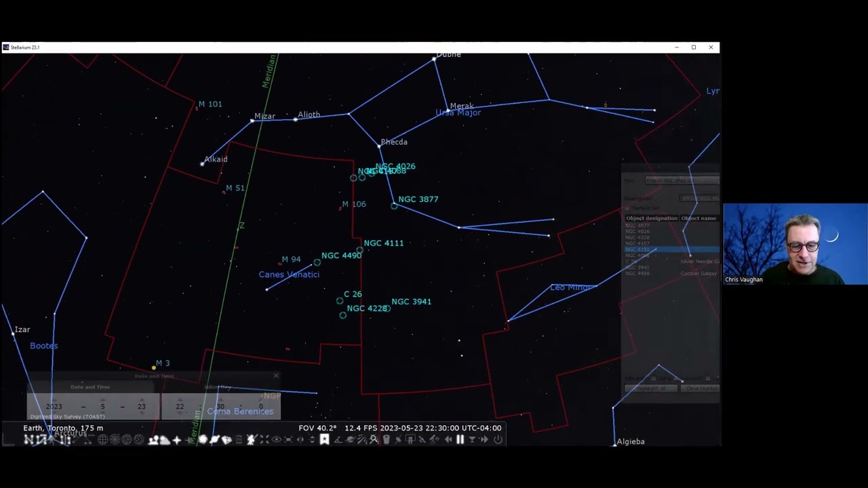Toggle equatorial grid icon
Screen dimensions: 868x488
[102, 439]
